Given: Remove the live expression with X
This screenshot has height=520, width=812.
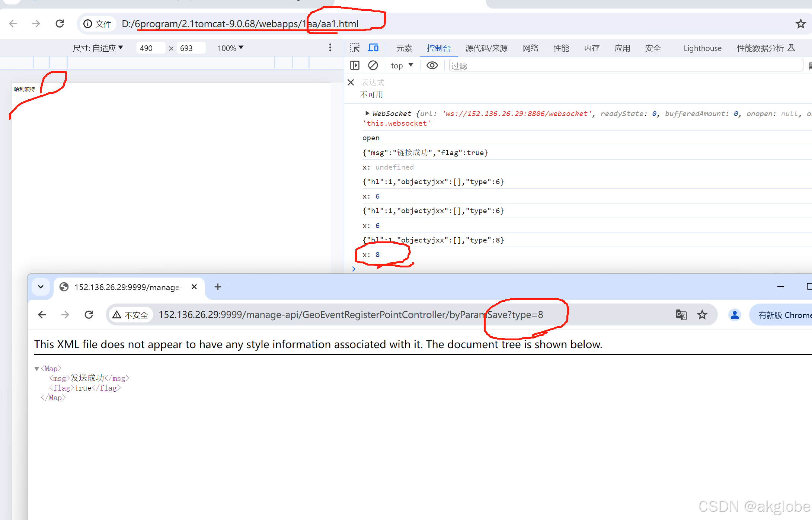Looking at the screenshot, I should point(351,82).
